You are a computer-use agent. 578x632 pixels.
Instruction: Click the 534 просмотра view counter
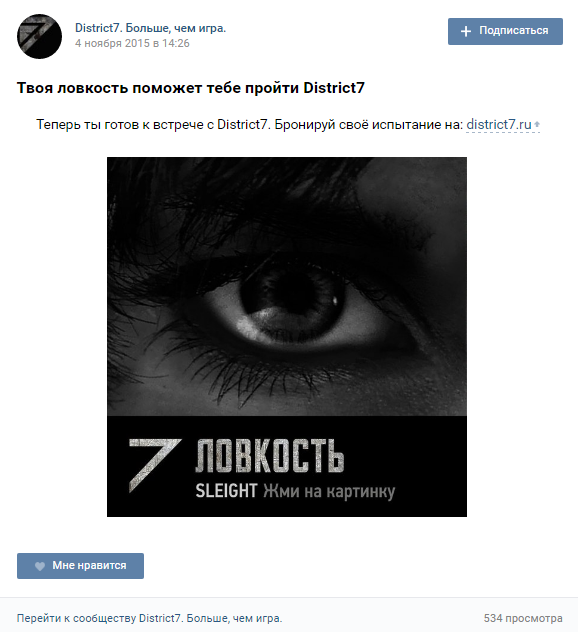pyautogui.click(x=523, y=618)
